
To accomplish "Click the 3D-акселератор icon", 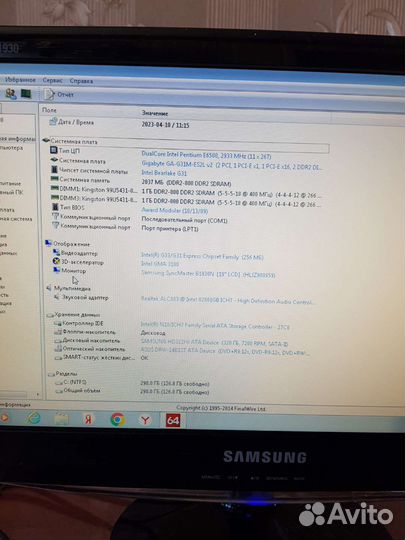I will [56, 262].
